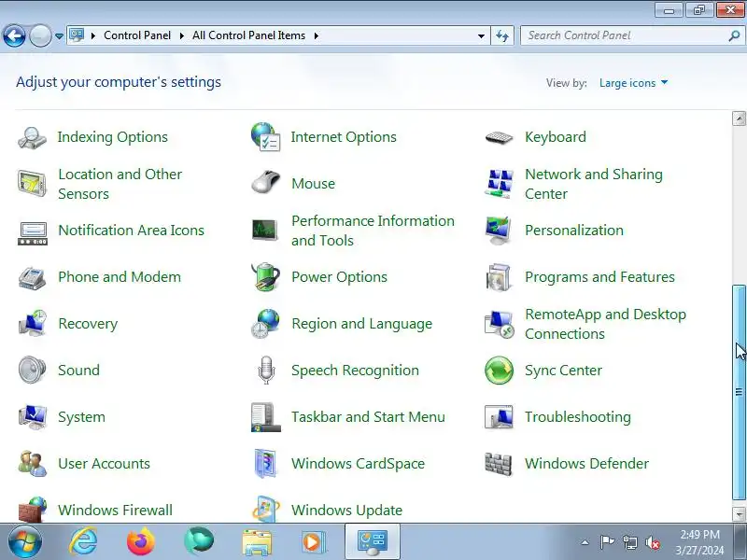
Task: Open the Windows Firewall icon
Action: click(x=32, y=510)
